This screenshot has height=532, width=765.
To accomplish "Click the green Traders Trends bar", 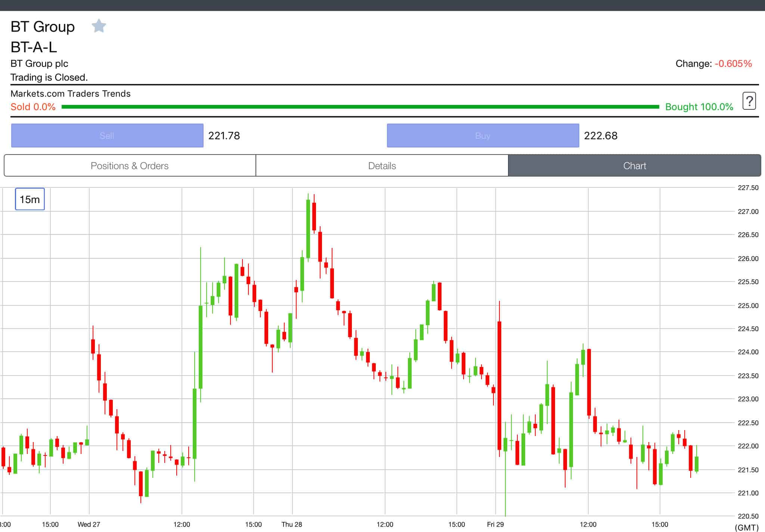I will (x=360, y=107).
